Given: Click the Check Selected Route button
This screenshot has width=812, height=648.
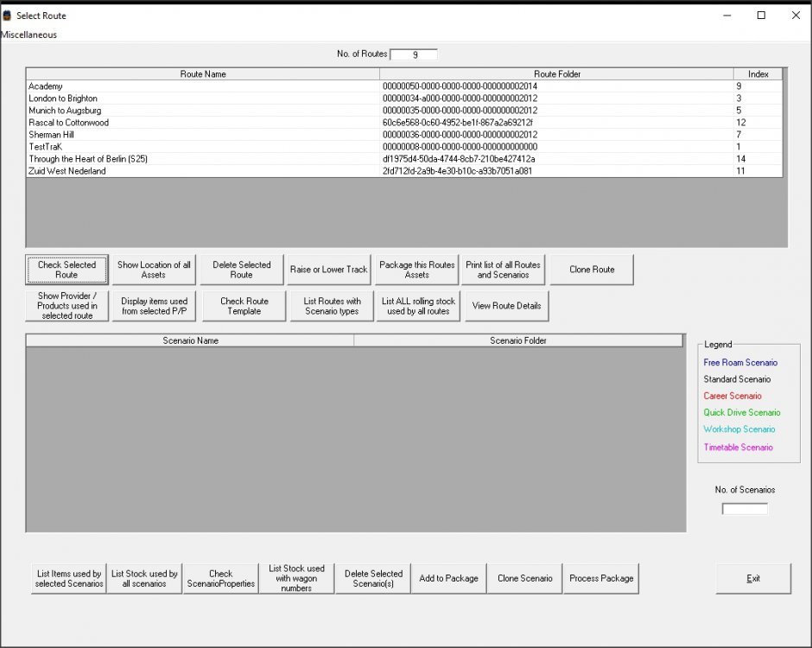Looking at the screenshot, I should pos(67,270).
